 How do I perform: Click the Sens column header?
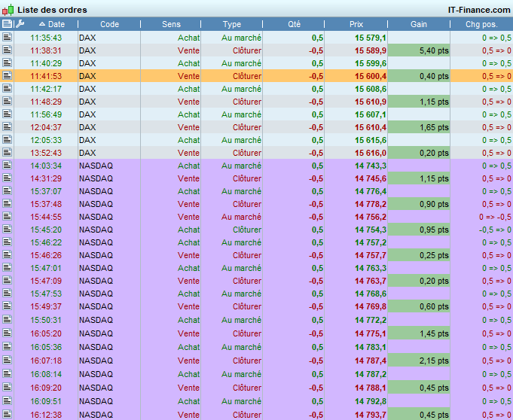pyautogui.click(x=171, y=24)
